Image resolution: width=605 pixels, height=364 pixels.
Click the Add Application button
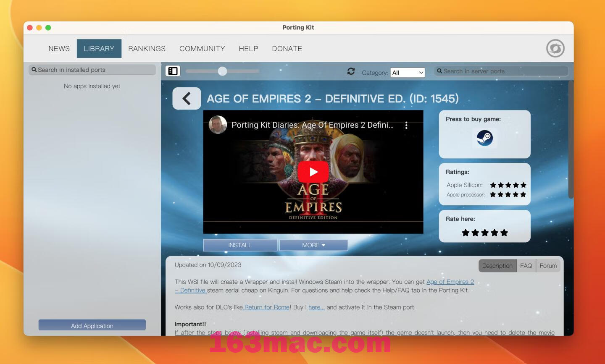tap(92, 325)
